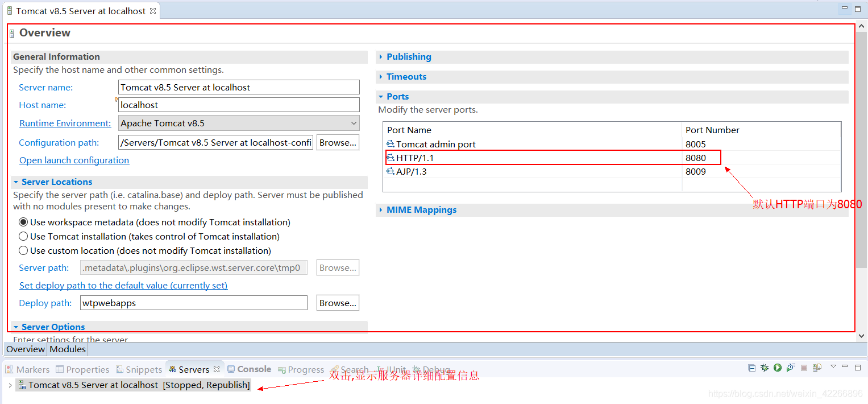Expand the Timeouts section
The width and height of the screenshot is (868, 404).
point(381,77)
